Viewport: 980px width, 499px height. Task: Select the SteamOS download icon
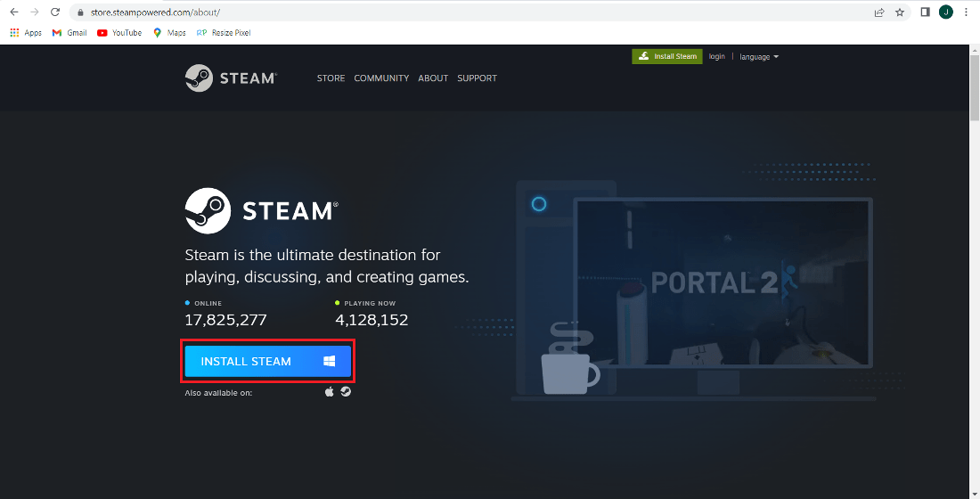click(346, 391)
